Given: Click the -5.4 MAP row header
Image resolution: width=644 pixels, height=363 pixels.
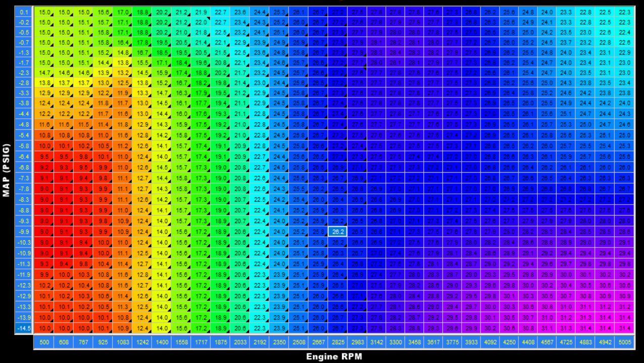Looking at the screenshot, I should 24,135.
